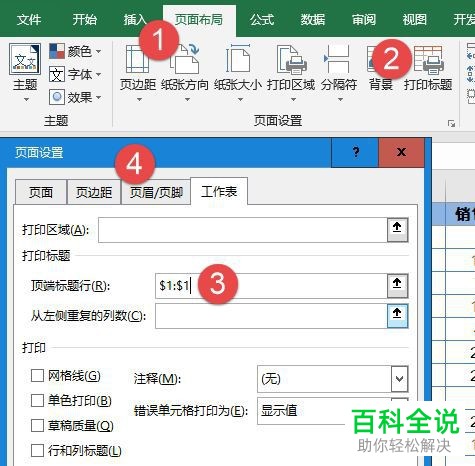Open Page Setup dialog launcher in ribbon

click(x=451, y=124)
